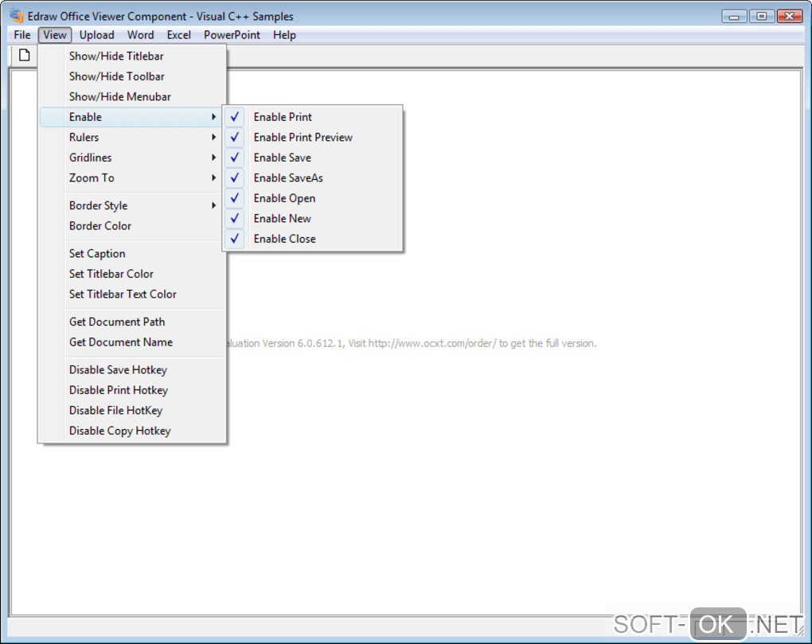Open the Excel menu
The height and width of the screenshot is (644, 812).
click(178, 35)
